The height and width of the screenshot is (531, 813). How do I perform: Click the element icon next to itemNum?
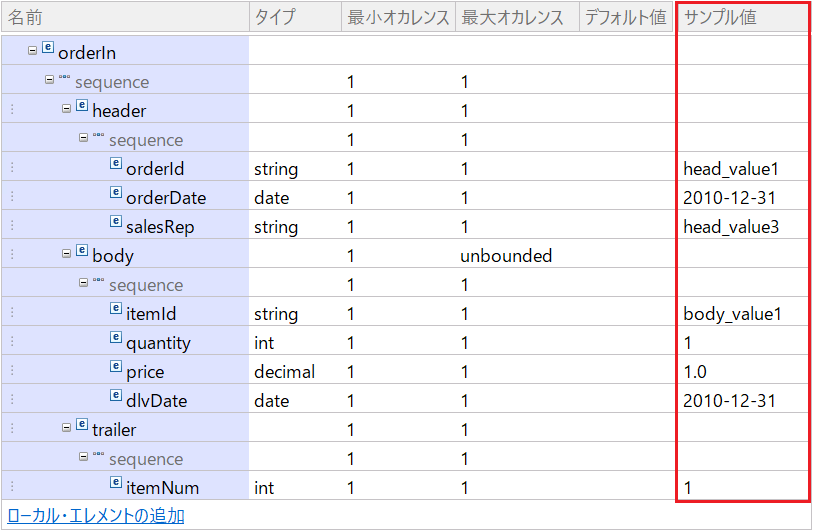tap(116, 482)
